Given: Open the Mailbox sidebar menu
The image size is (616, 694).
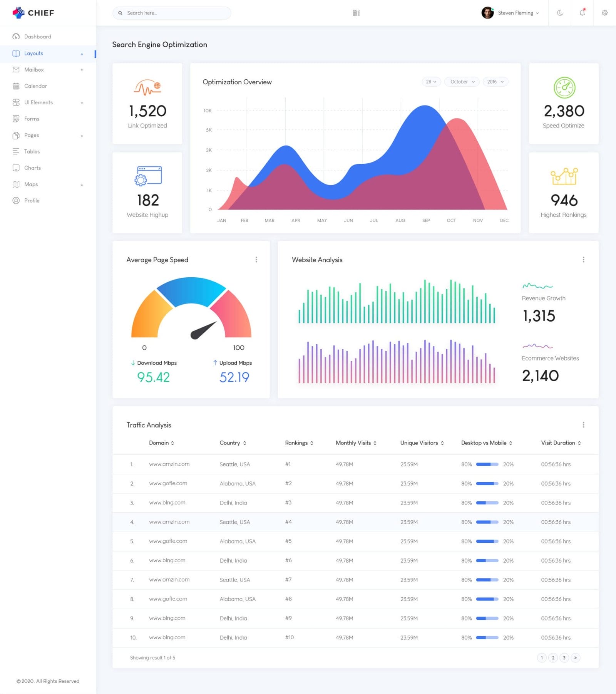Looking at the screenshot, I should [34, 70].
